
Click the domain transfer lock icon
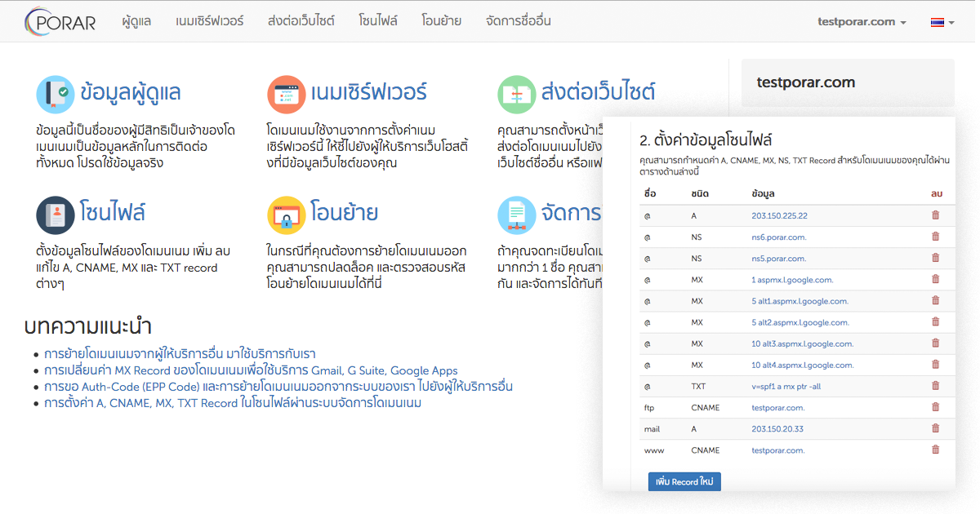coord(286,215)
